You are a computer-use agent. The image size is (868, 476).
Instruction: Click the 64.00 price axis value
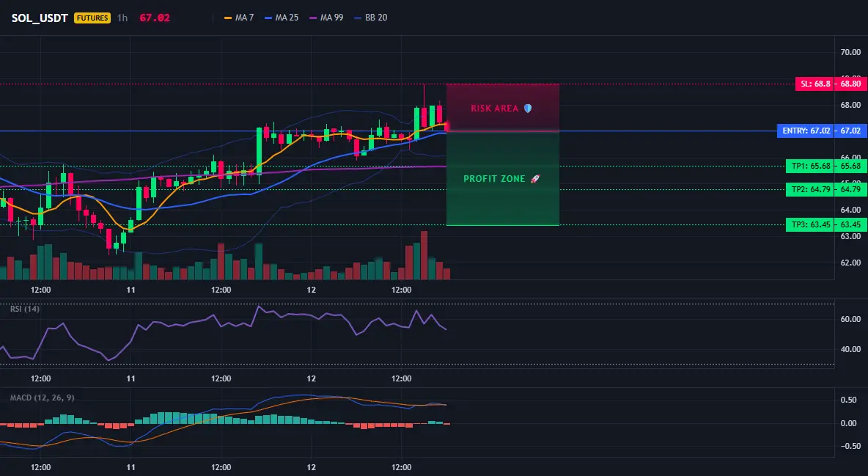850,210
